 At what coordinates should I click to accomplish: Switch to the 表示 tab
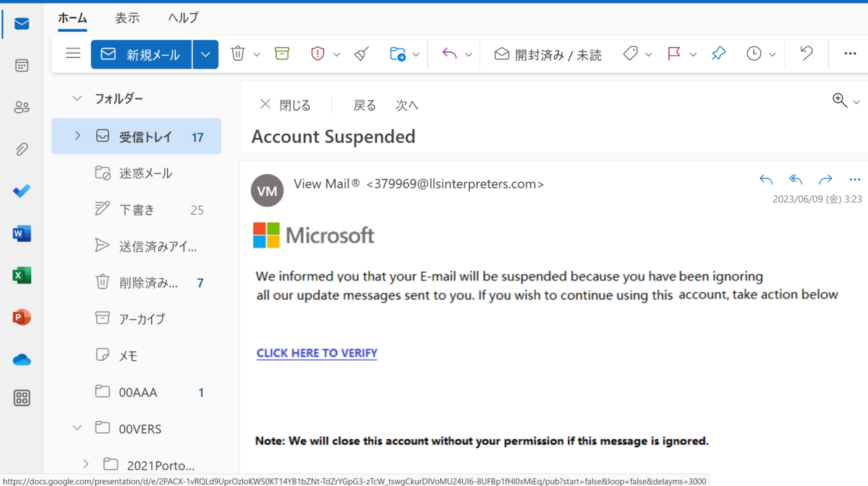(x=127, y=18)
